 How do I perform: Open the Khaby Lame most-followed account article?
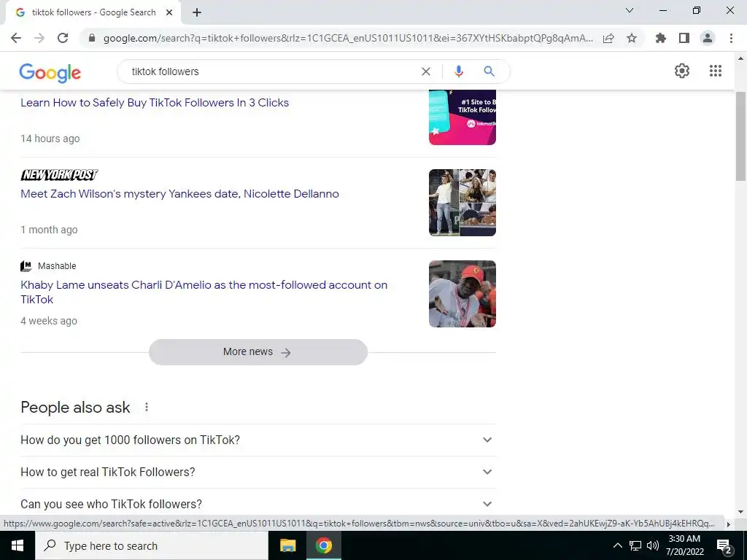204,292
